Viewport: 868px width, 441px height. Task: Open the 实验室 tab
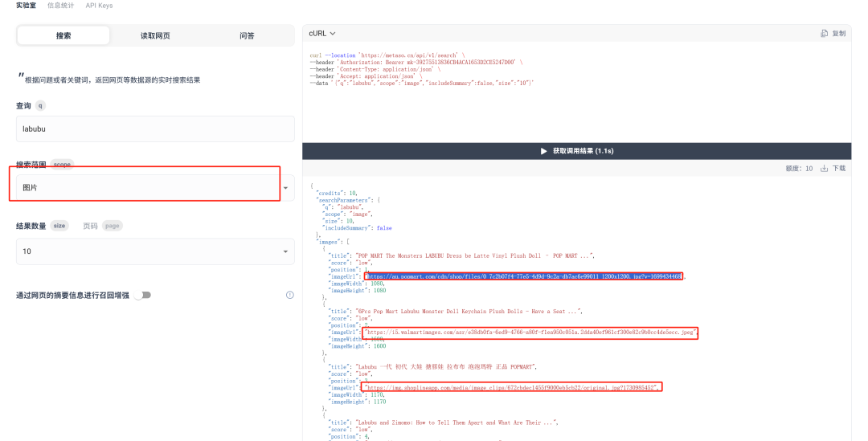(26, 6)
